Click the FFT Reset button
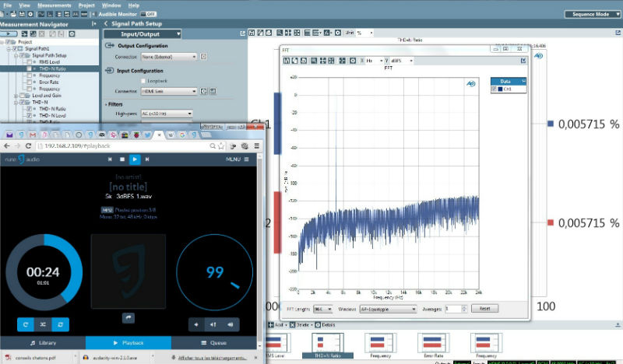This screenshot has width=623, height=364. tap(484, 309)
